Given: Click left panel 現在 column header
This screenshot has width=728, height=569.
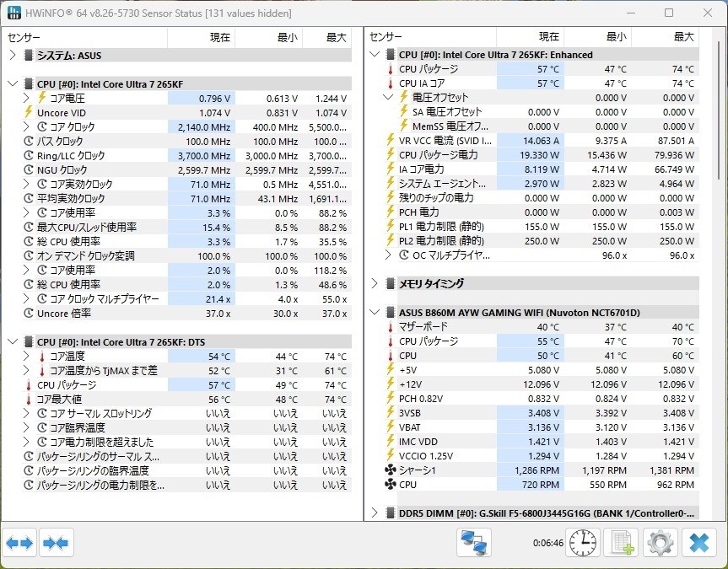Looking at the screenshot, I should pyautogui.click(x=201, y=38).
